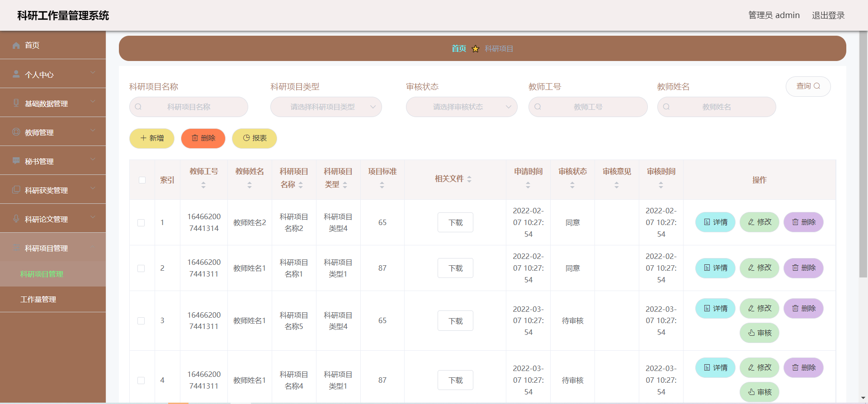The height and width of the screenshot is (404, 868).
Task: Click search icon in 科研项目名称 field
Action: pyautogui.click(x=138, y=107)
